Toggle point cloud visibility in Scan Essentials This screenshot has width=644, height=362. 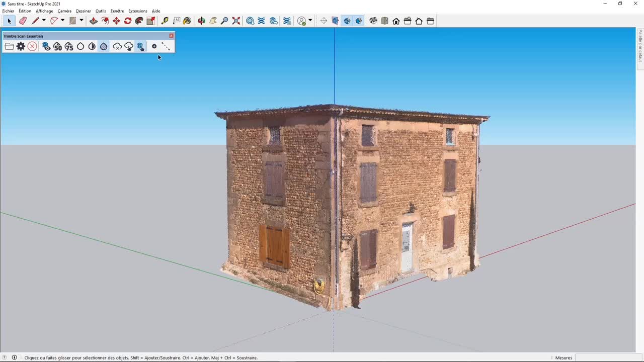[x=46, y=46]
